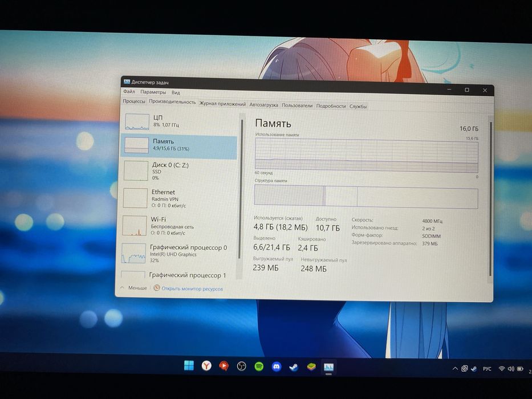The height and width of the screenshot is (399, 532).
Task: Click the SODIMM form factor value
Action: click(x=431, y=236)
